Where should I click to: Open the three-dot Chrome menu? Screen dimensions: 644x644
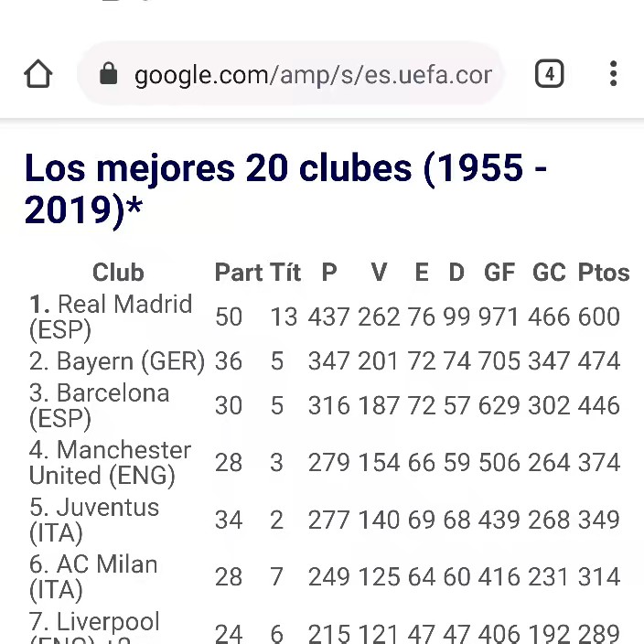(613, 74)
